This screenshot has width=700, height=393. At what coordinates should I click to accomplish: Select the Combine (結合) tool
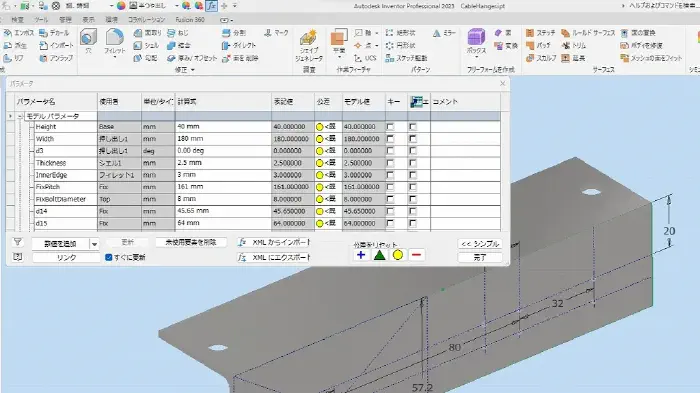179,46
